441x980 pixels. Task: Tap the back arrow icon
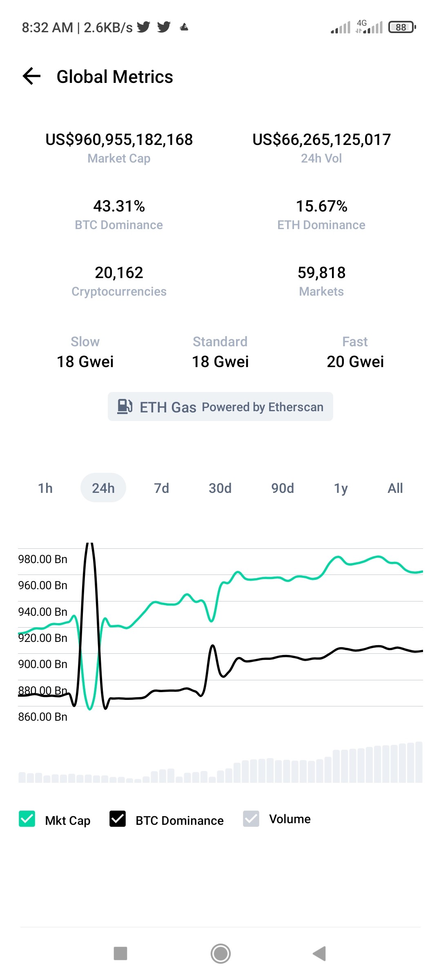point(31,76)
